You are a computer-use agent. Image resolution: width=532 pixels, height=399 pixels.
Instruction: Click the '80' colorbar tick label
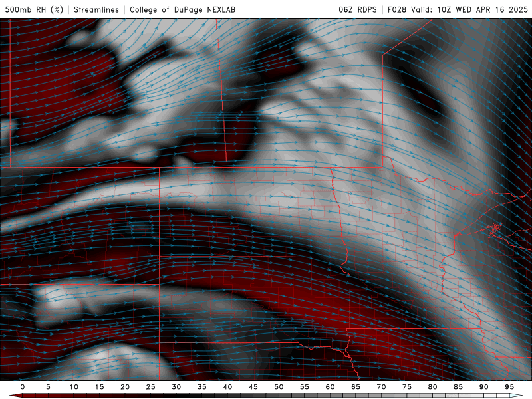click(432, 387)
